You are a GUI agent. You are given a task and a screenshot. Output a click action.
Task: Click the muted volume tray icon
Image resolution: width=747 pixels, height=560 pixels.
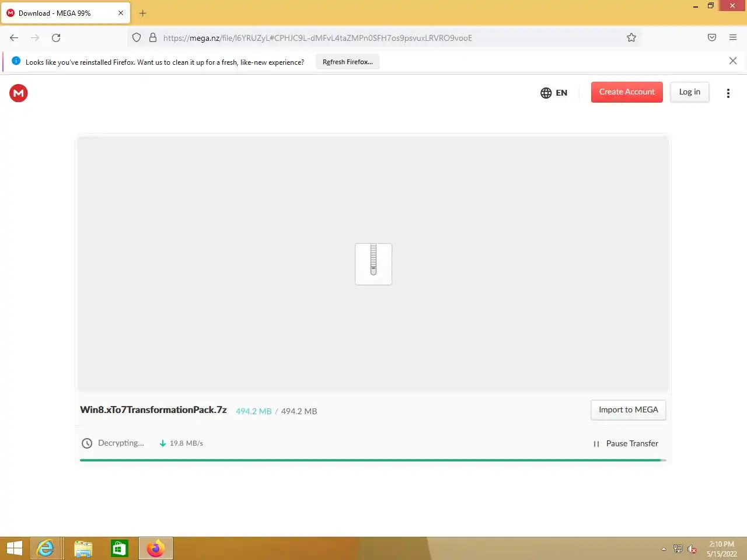[x=692, y=549]
